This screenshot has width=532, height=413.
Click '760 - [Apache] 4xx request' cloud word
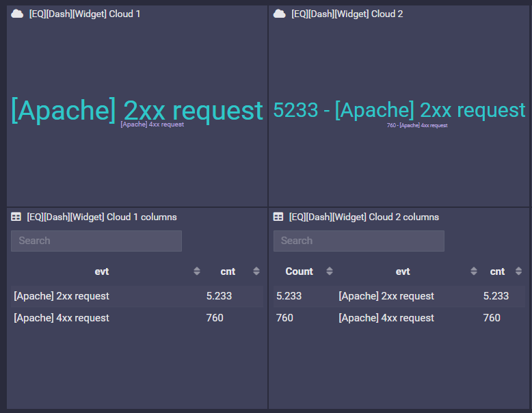[x=417, y=126]
